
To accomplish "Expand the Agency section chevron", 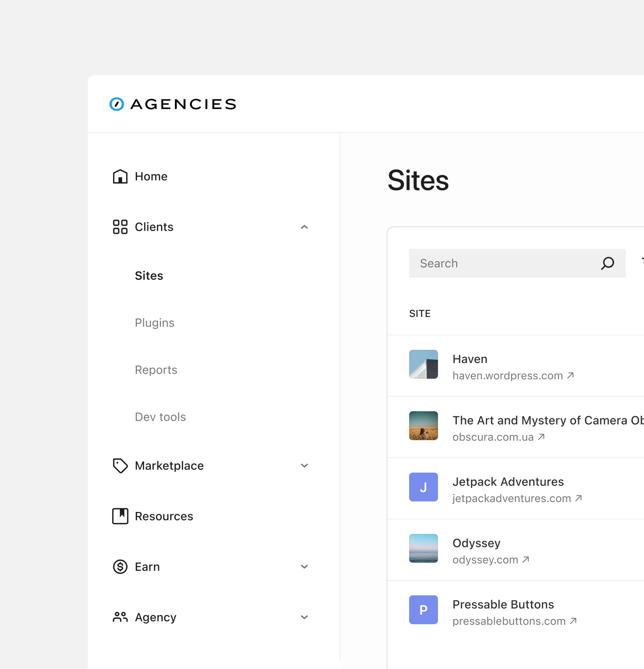I will 304,617.
